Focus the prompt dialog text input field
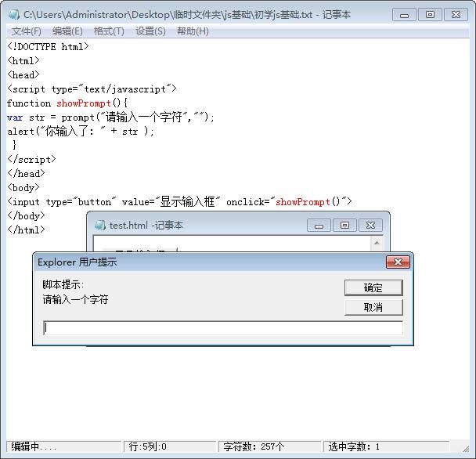The image size is (476, 459). coord(223,328)
